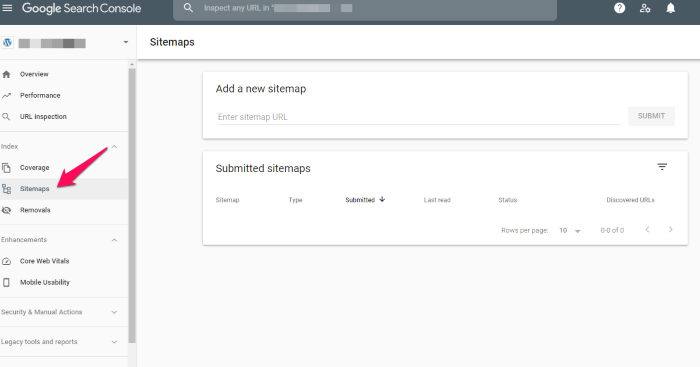The width and height of the screenshot is (700, 367).
Task: Click the Inspect any URL search box
Action: pos(365,9)
